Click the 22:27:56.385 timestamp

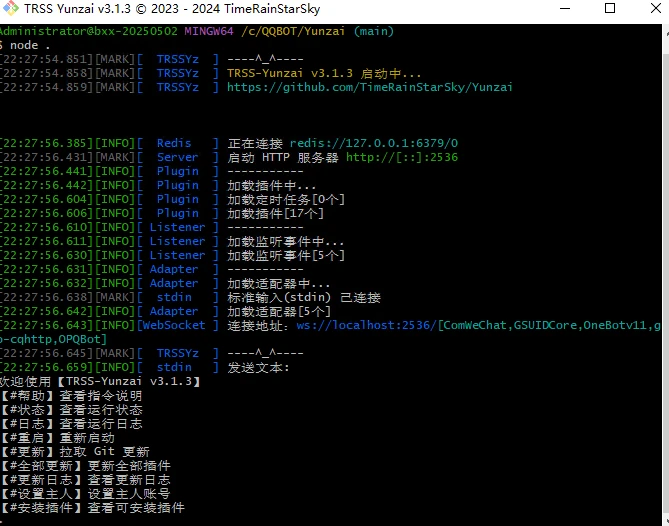[x=46, y=143]
